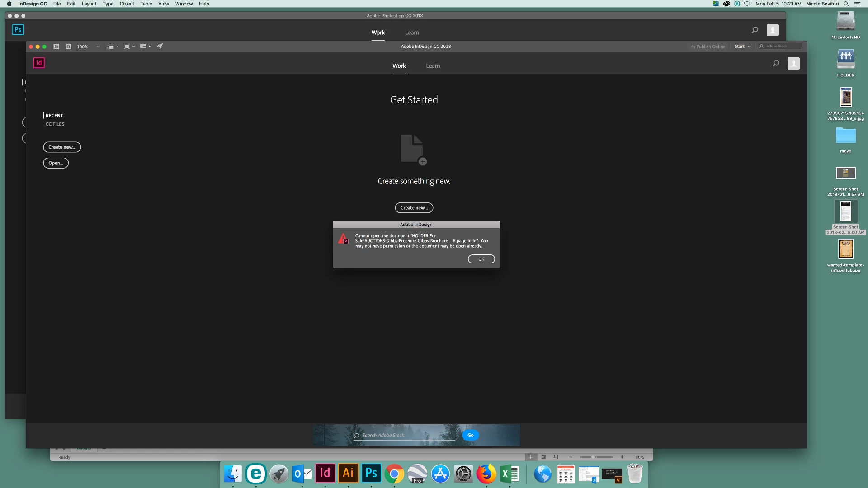Open the user profile icon in InDesign
This screenshot has width=868, height=488.
click(793, 63)
